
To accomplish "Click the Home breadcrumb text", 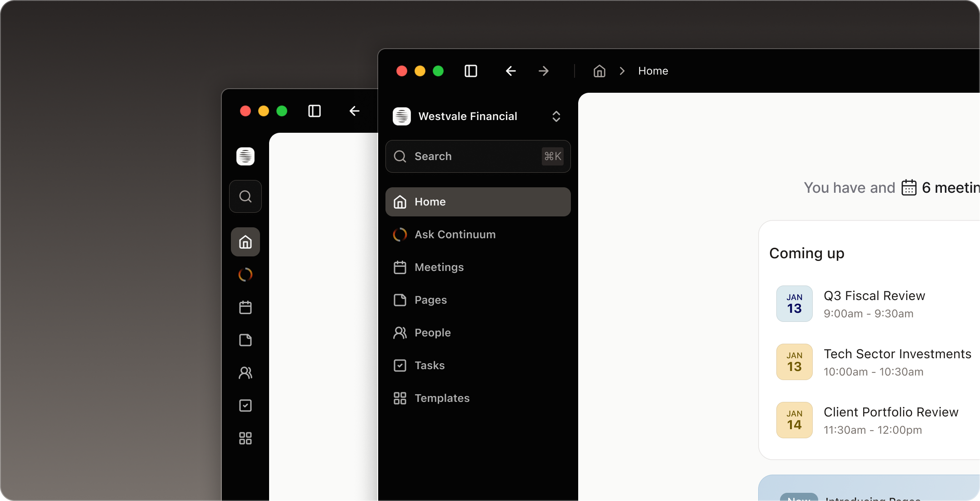I will point(653,71).
